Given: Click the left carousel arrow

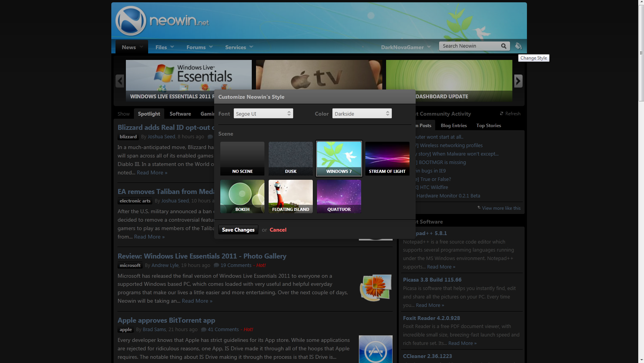Looking at the screenshot, I should pos(119,81).
